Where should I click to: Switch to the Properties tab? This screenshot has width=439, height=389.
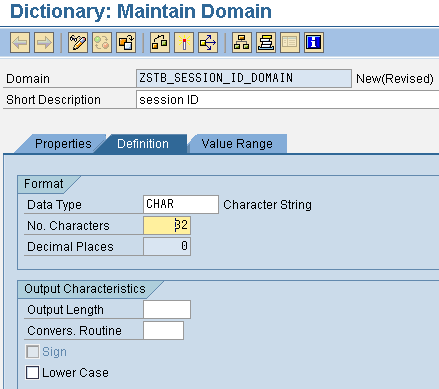pos(63,144)
